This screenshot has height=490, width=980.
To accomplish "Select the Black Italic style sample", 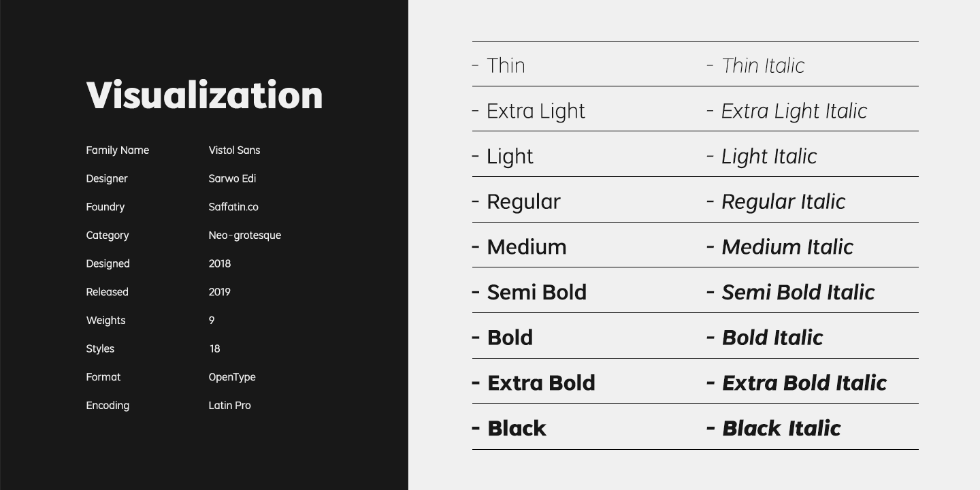I will [781, 429].
